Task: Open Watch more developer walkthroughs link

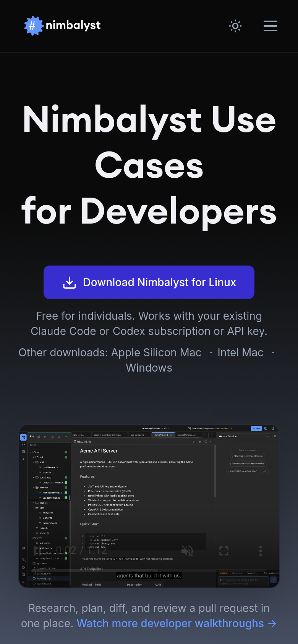Action: tap(177, 623)
